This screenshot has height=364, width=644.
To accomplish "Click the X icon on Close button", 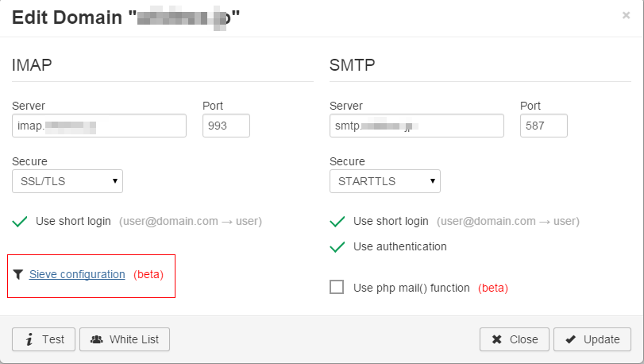I will pyautogui.click(x=496, y=339).
